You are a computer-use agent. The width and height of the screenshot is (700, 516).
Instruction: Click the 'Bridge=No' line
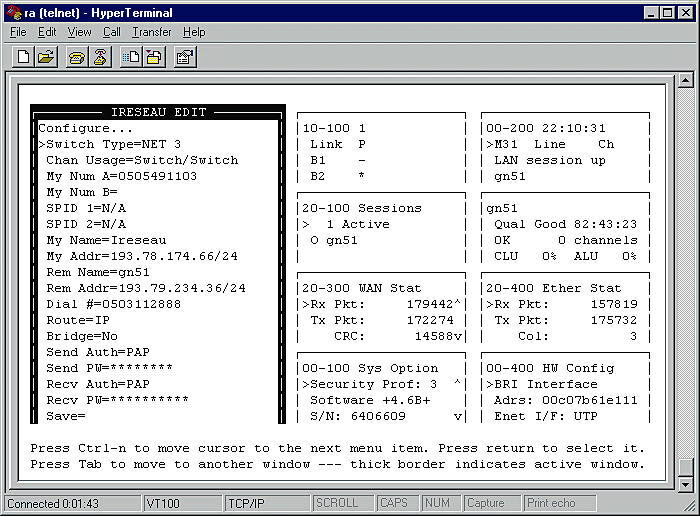point(82,337)
